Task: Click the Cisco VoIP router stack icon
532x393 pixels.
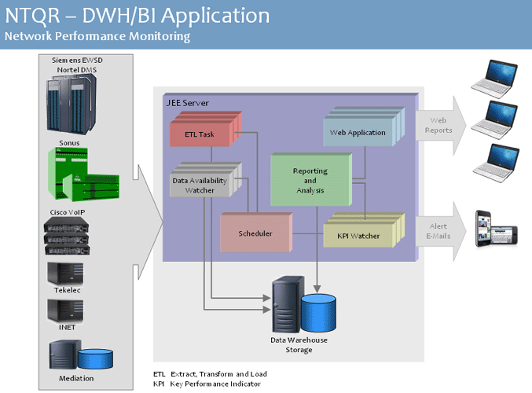Action: click(83, 238)
